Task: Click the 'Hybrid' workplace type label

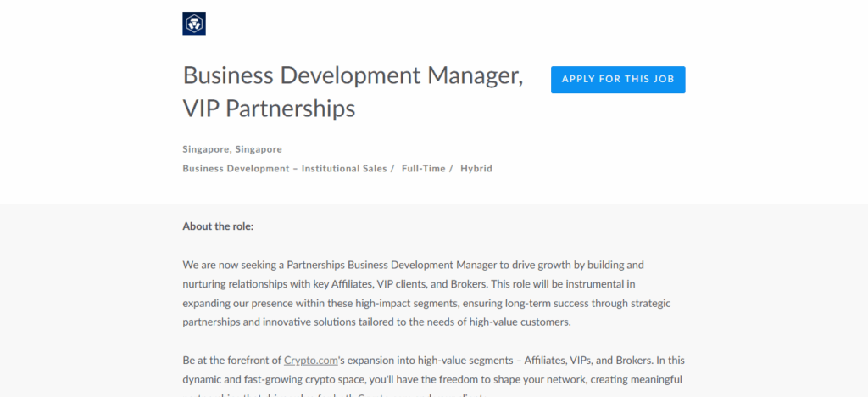Action: [x=476, y=169]
